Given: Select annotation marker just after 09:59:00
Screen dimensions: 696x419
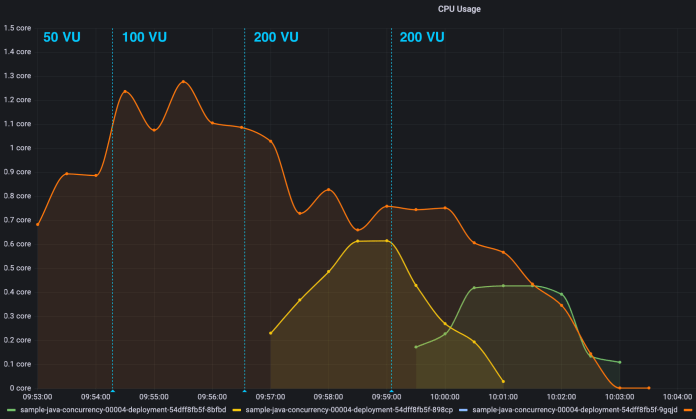Looking at the screenshot, I should click(391, 389).
